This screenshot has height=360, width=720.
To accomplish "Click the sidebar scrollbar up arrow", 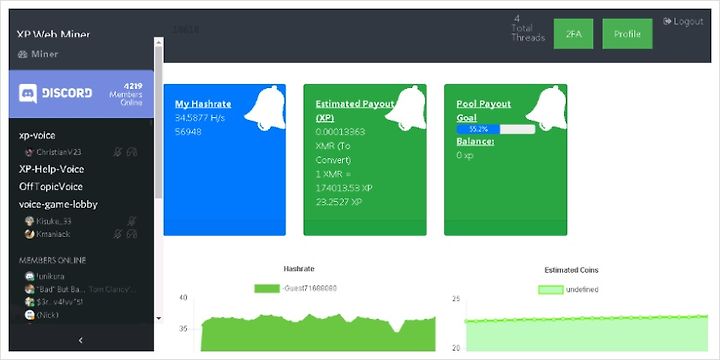I will 158,42.
